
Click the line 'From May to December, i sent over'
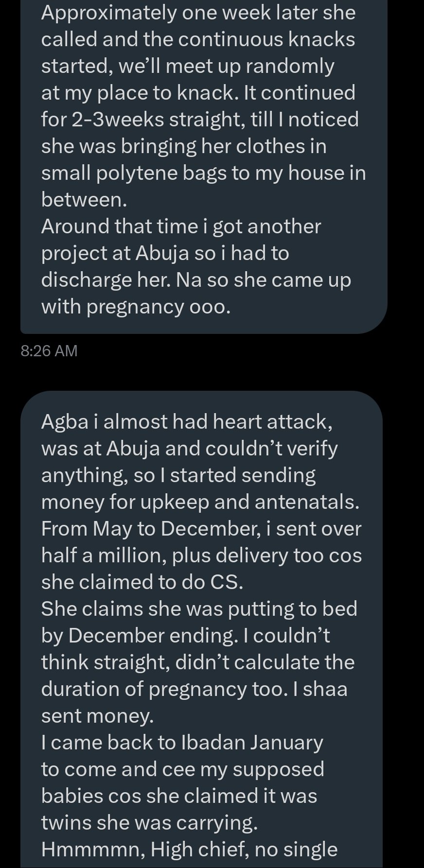(201, 528)
